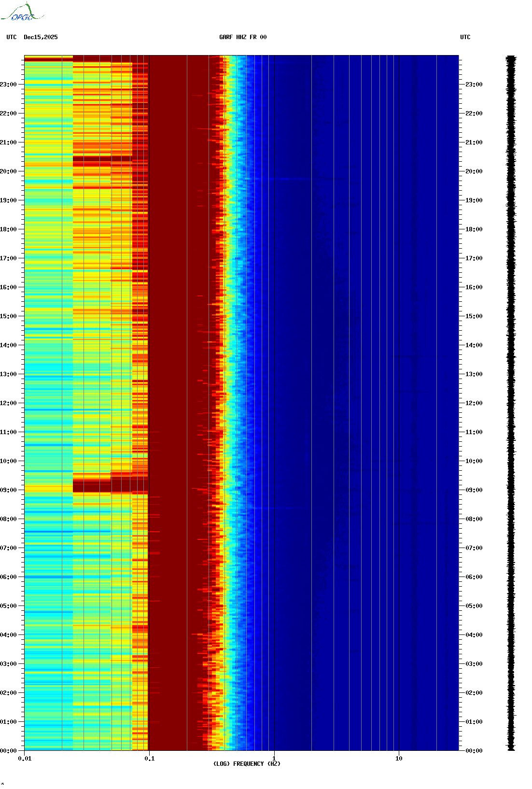This screenshot has width=532, height=789.
Task: Click the seismogram waveform trace beside the spectrogram
Action: coord(511,403)
